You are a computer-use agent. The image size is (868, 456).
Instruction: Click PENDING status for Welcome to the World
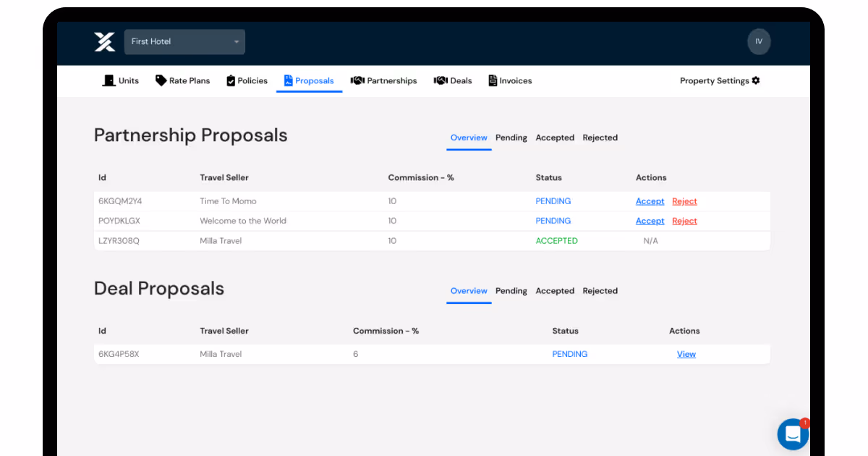click(x=553, y=221)
